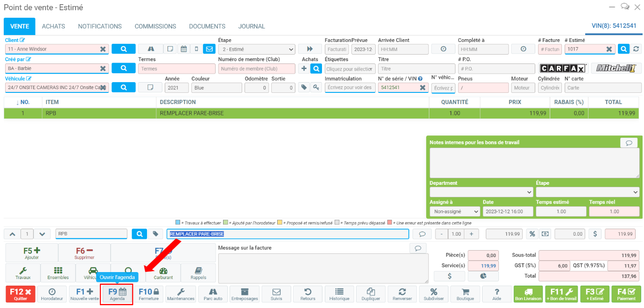Click the CARFAX logo button
This screenshot has width=644, height=308.
coord(564,69)
